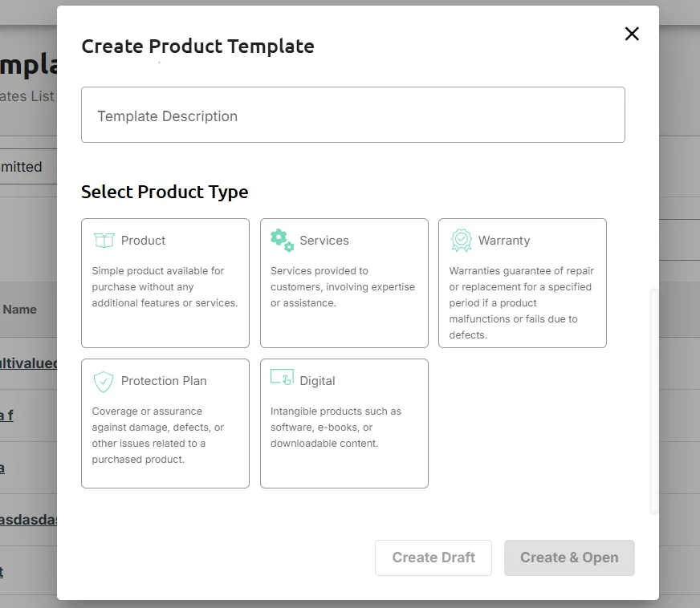Choose the Digital card description text

[336, 427]
